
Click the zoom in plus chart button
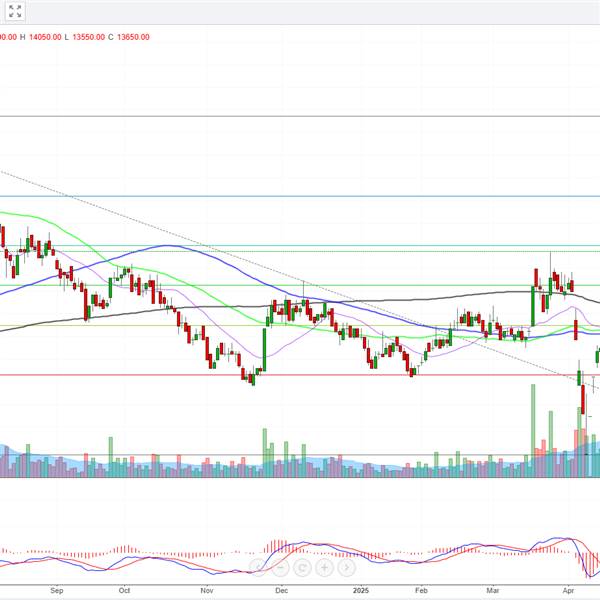pos(324,567)
